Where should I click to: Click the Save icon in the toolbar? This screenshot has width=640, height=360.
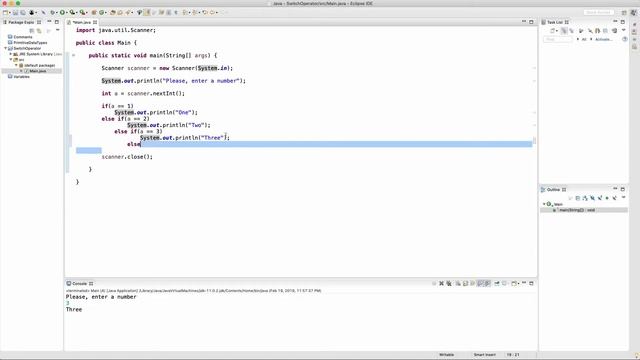click(15, 13)
